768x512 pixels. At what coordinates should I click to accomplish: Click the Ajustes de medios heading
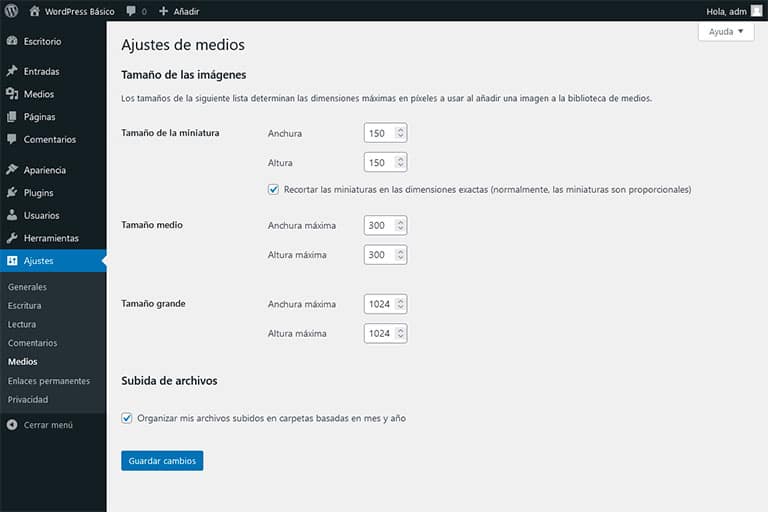coord(183,45)
